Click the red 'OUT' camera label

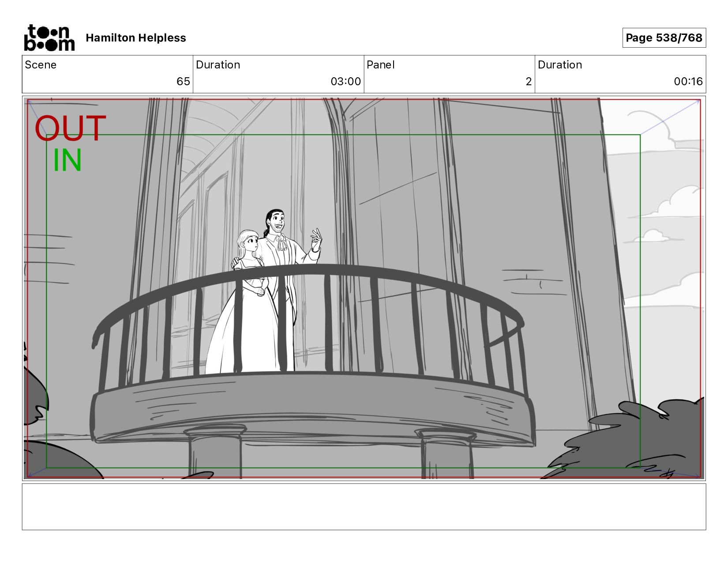pyautogui.click(x=71, y=128)
